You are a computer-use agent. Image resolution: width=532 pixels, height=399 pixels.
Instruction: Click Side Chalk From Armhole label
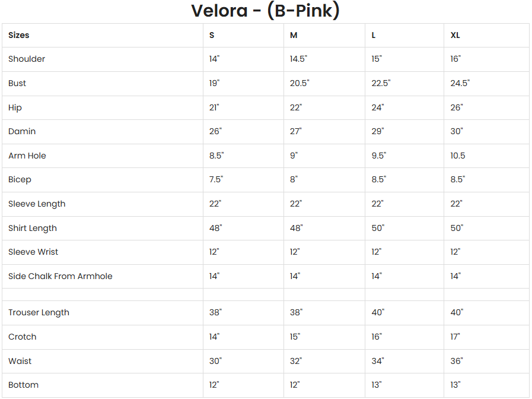[x=60, y=276]
